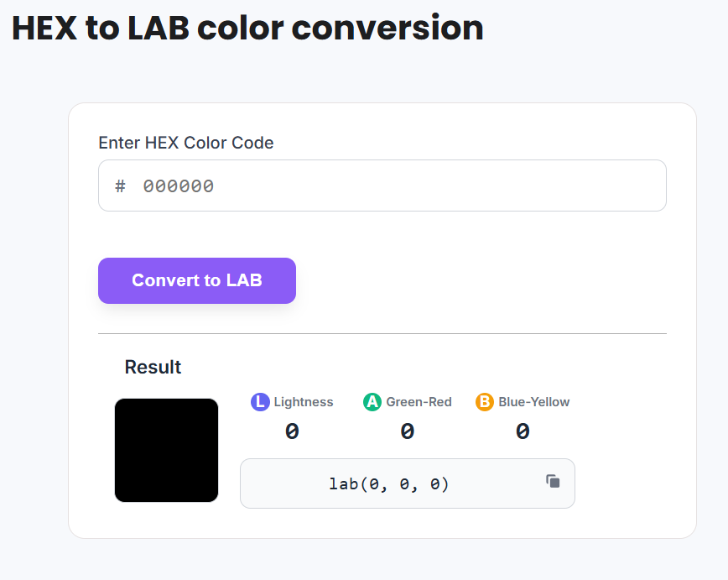
Task: Click the black color preview swatch
Action: pos(166,450)
